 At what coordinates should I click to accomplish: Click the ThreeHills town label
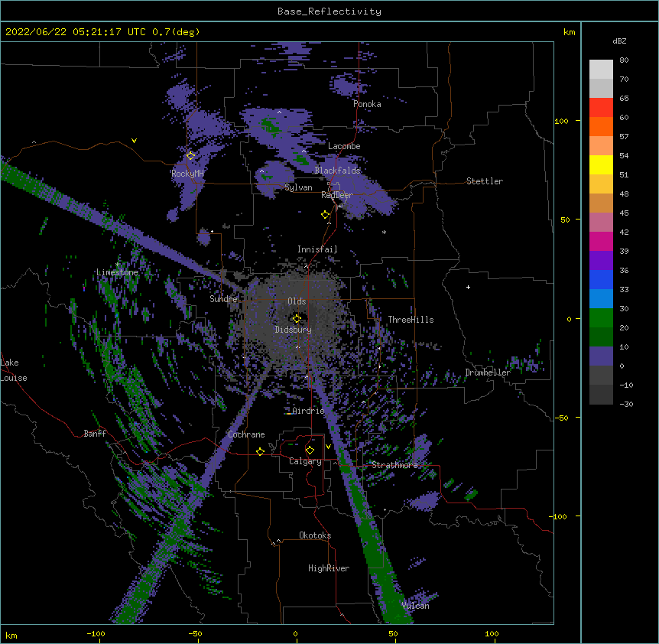(411, 320)
